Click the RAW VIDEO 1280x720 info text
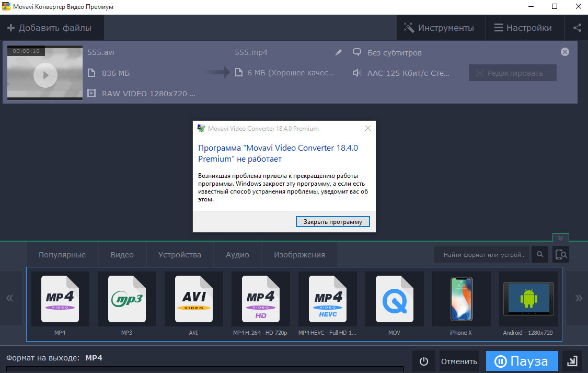 coord(148,94)
